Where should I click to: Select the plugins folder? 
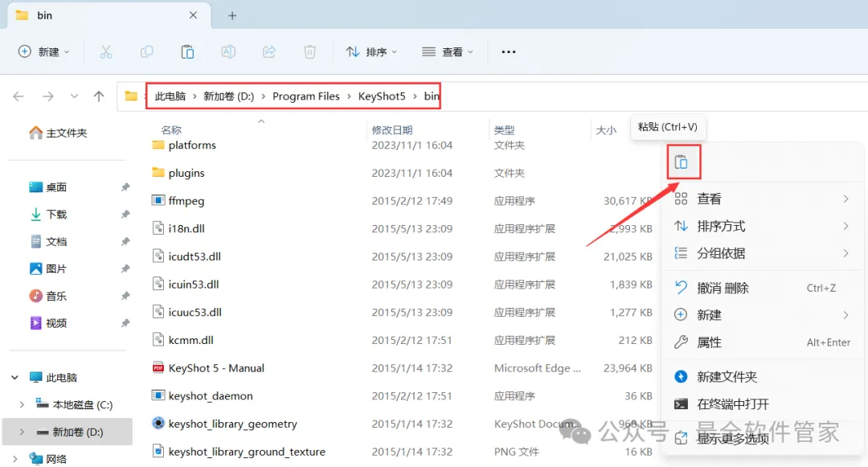tap(178, 173)
